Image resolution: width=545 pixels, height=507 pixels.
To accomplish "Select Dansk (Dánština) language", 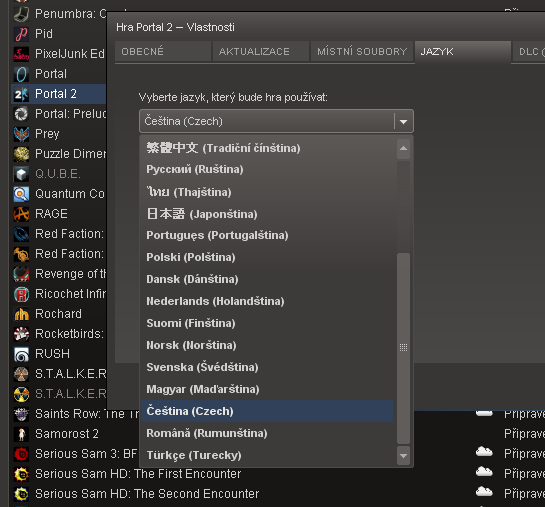I will (x=267, y=279).
